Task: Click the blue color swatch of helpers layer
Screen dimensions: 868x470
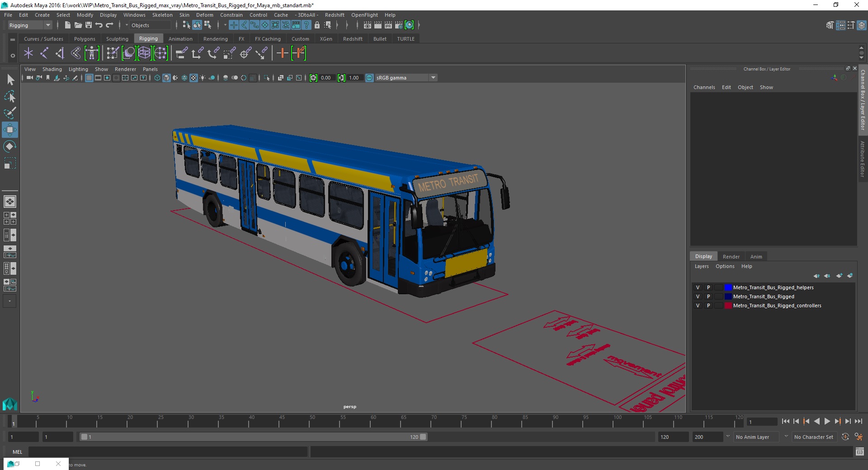Action: (728, 287)
